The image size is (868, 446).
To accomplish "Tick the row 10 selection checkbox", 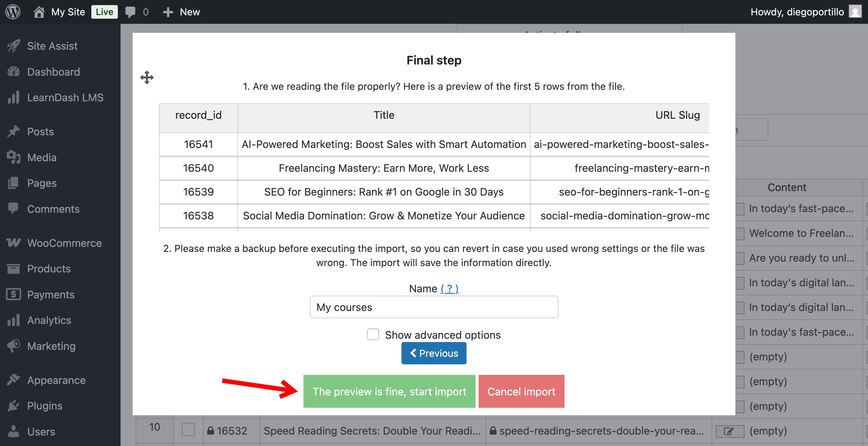I will 188,429.
